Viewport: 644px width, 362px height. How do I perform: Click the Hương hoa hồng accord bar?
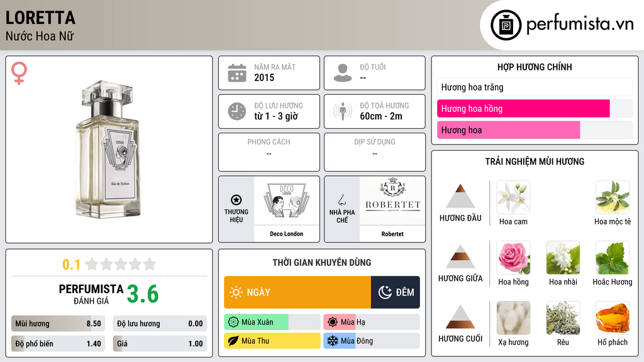[x=535, y=109]
